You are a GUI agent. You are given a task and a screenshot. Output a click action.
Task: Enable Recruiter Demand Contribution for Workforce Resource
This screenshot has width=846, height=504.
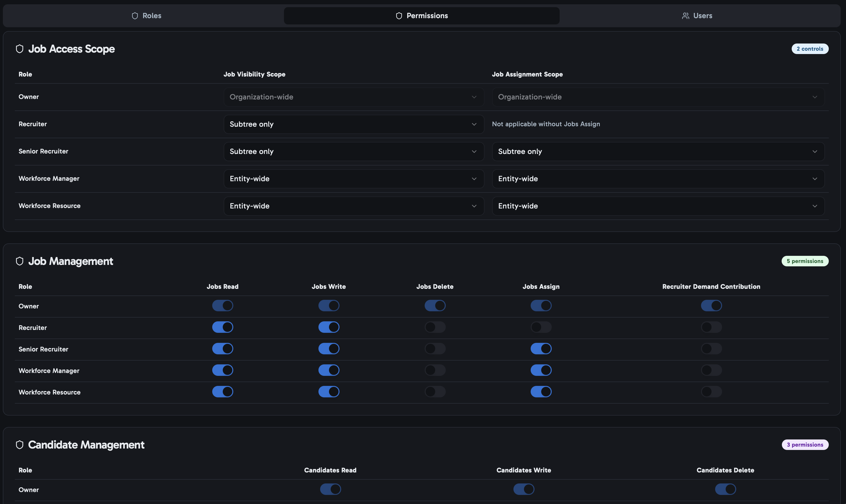(x=712, y=392)
